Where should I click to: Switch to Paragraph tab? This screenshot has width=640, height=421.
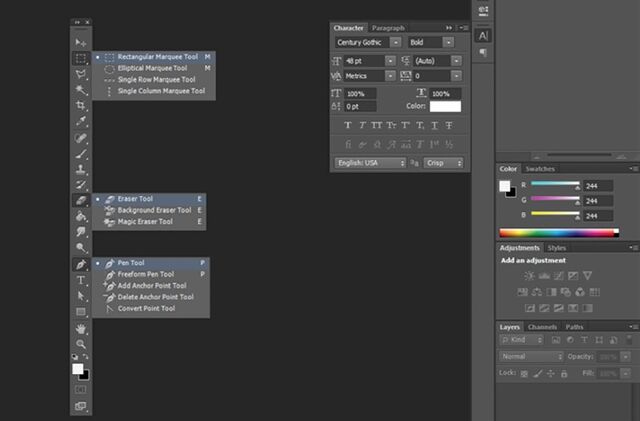tap(388, 28)
